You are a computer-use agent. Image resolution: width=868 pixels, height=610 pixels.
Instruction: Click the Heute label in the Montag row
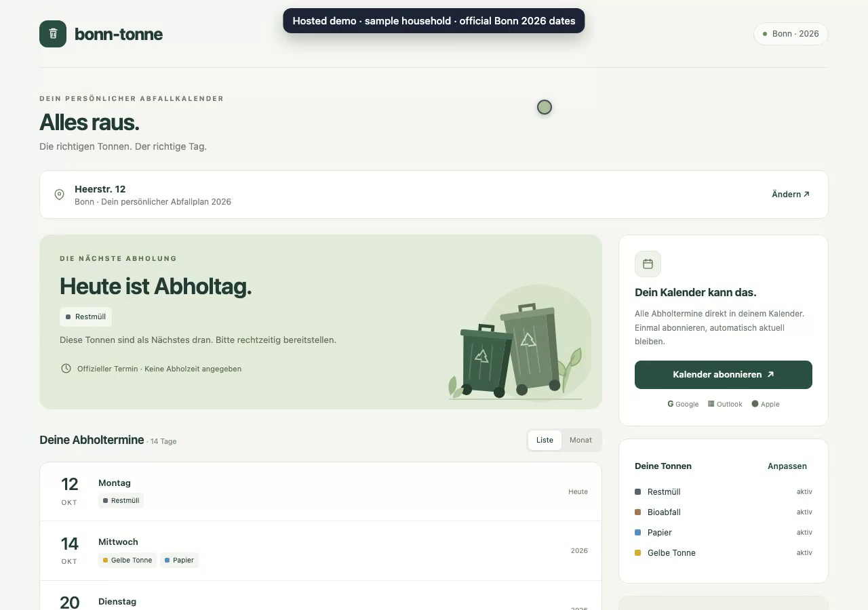click(578, 491)
